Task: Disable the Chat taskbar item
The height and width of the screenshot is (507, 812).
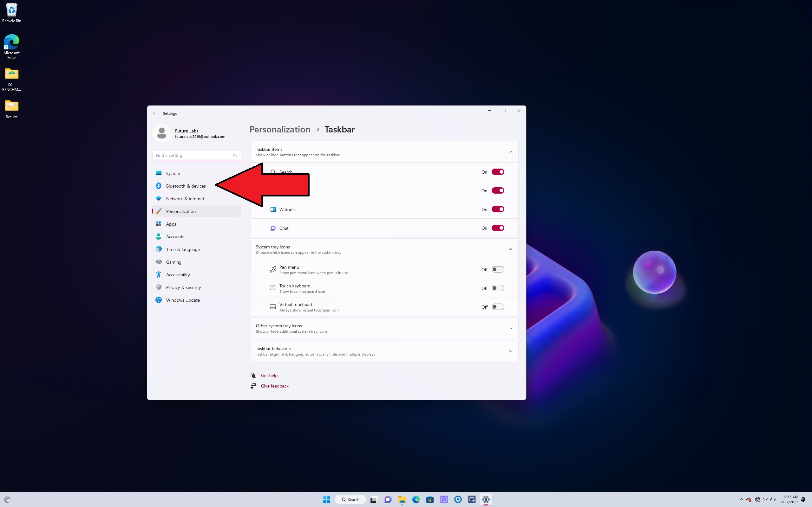Action: 497,228
